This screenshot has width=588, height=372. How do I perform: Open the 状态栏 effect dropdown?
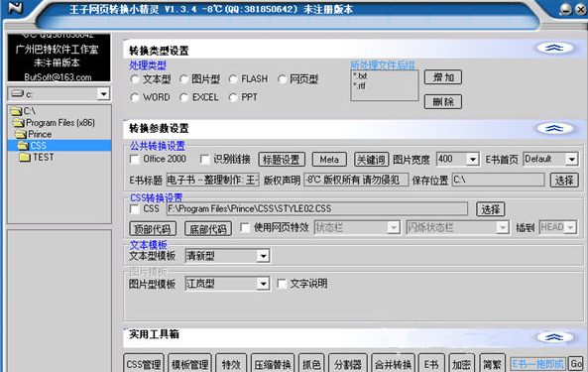coord(393,227)
